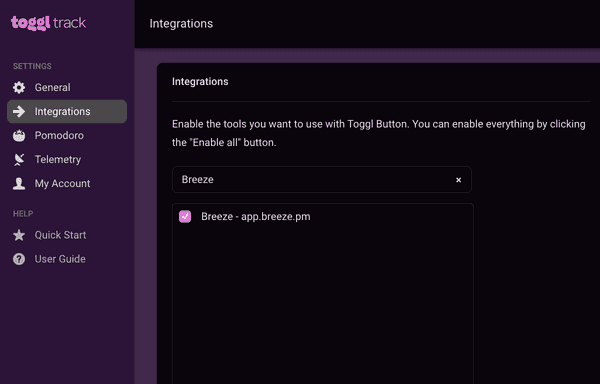
Task: Open Pomodoro settings label
Action: [59, 135]
